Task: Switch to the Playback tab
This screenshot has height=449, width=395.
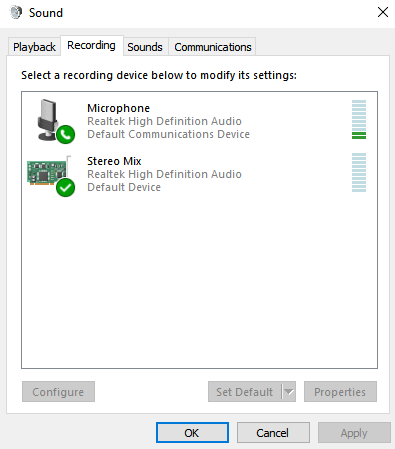Action: [34, 47]
